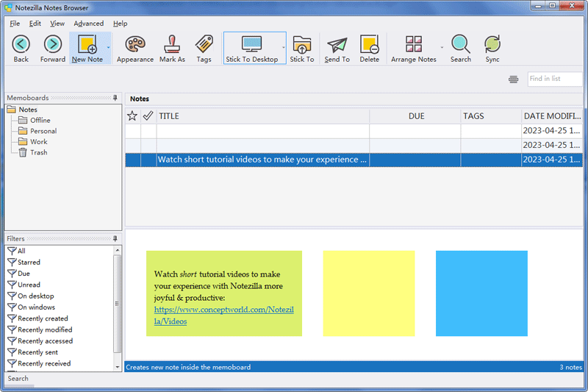588x392 pixels.
Task: Print the notes list
Action: coord(513,79)
